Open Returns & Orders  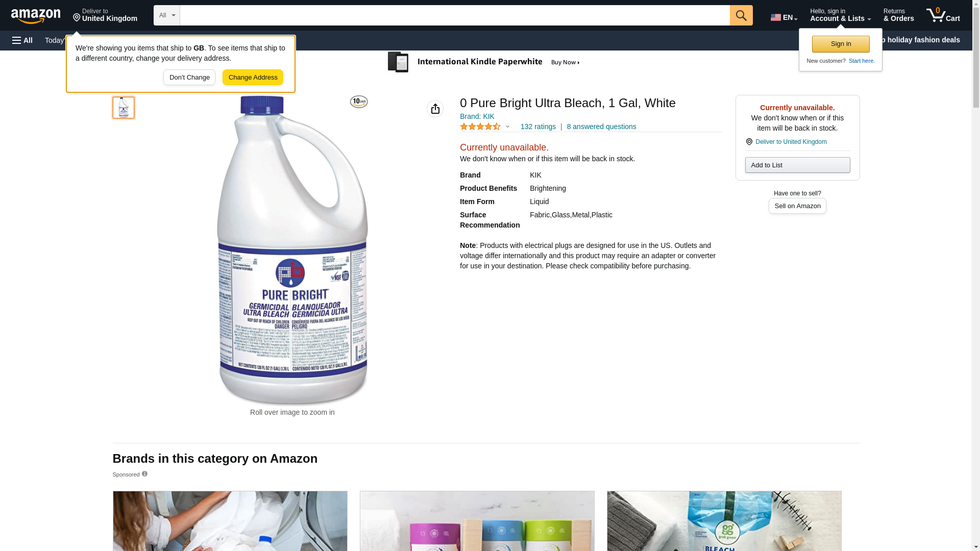898,15
